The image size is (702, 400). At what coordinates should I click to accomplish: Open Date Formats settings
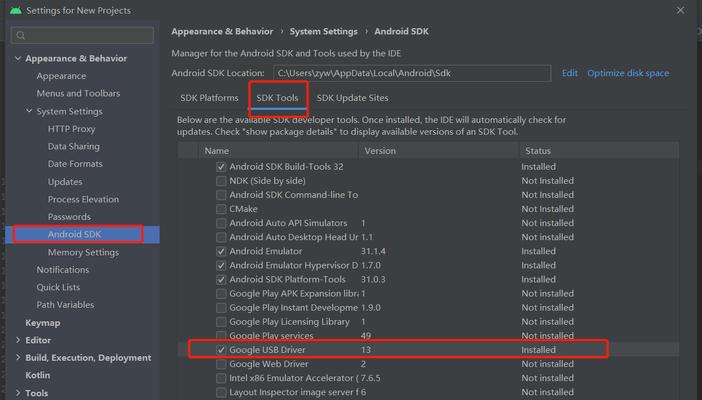75,163
